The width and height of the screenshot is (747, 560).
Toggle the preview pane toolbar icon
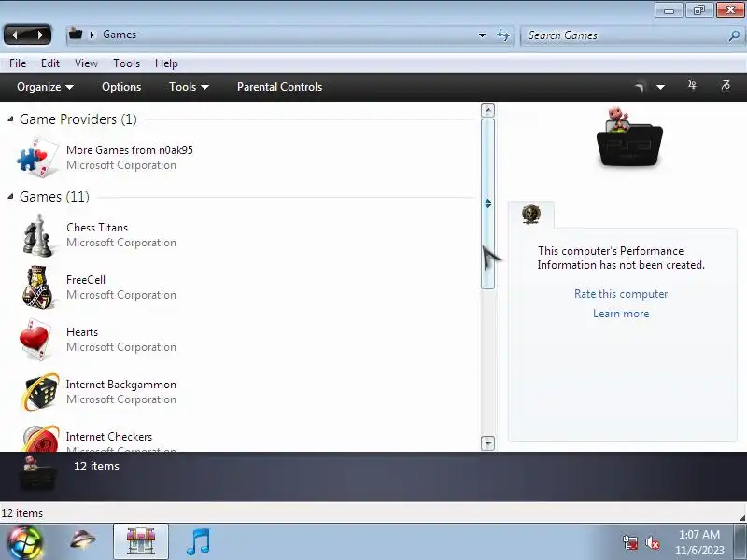pos(692,86)
